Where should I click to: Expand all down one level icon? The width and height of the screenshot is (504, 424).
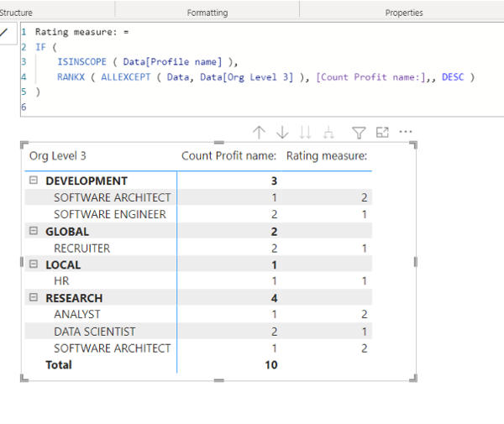click(x=328, y=133)
